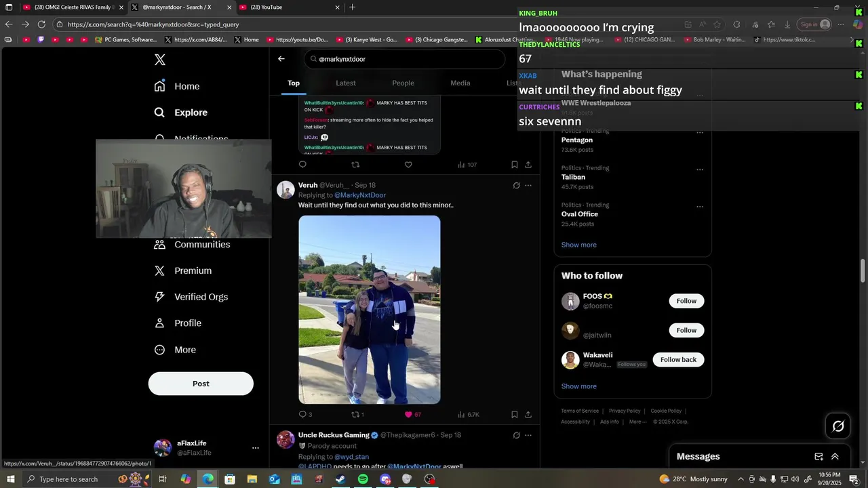Open Spotify from the taskbar
This screenshot has width=868, height=488.
(363, 479)
